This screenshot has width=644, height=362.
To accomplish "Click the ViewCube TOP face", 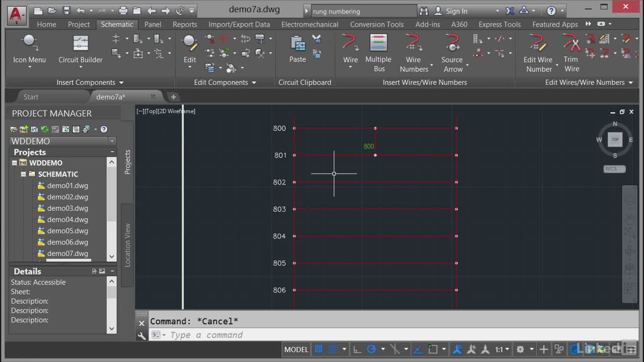I will 615,139.
